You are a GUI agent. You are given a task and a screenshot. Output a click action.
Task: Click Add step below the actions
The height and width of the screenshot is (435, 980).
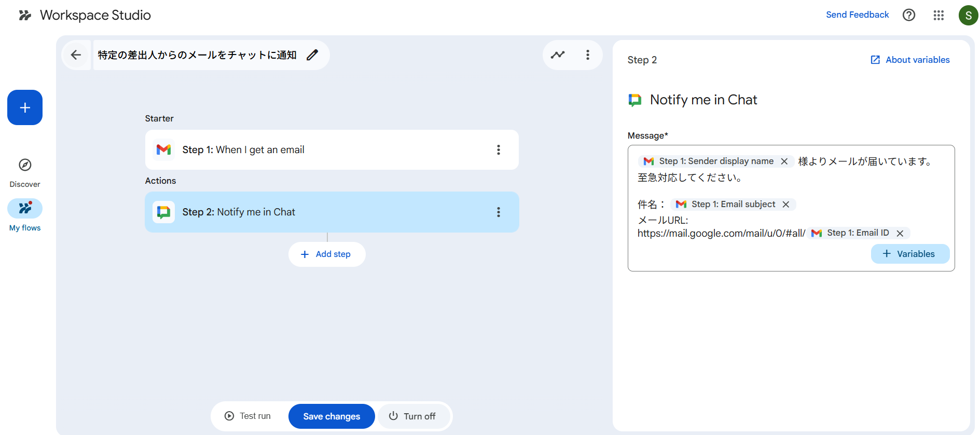coord(327,254)
